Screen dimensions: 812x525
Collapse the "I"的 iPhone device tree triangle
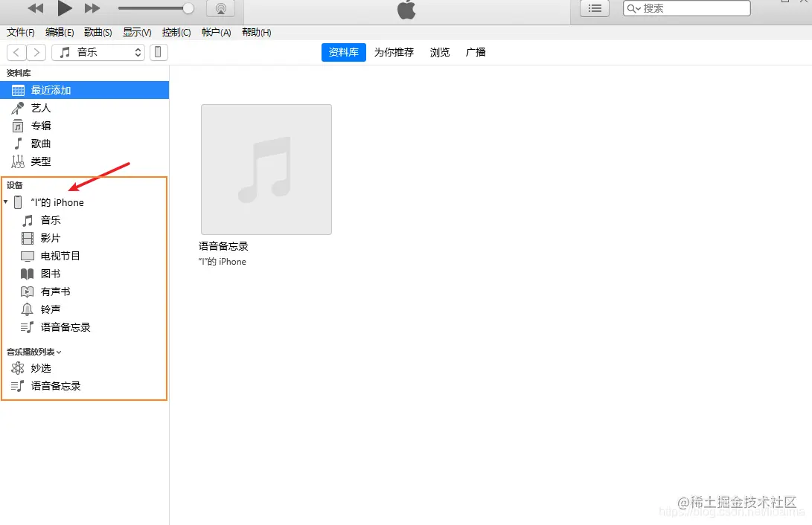click(x=6, y=202)
